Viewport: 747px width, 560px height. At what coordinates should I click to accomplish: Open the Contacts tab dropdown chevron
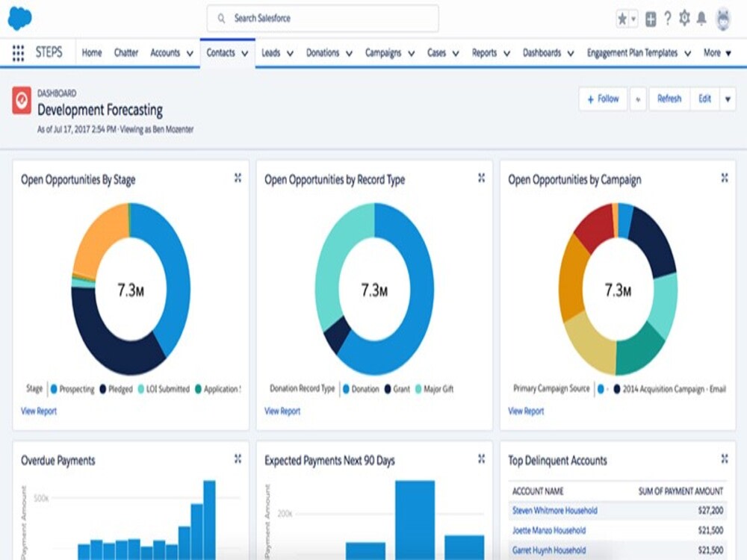[x=246, y=53]
